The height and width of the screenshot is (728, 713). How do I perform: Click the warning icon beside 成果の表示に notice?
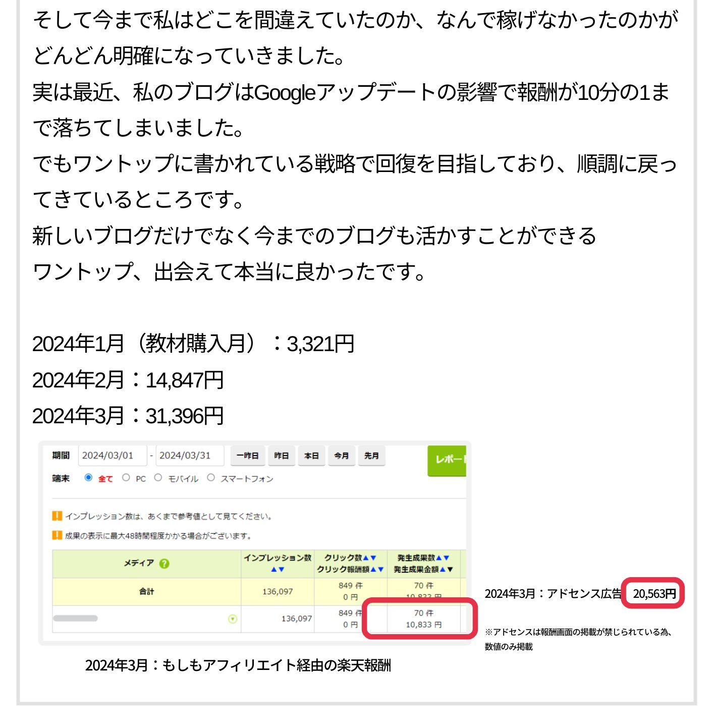click(57, 535)
